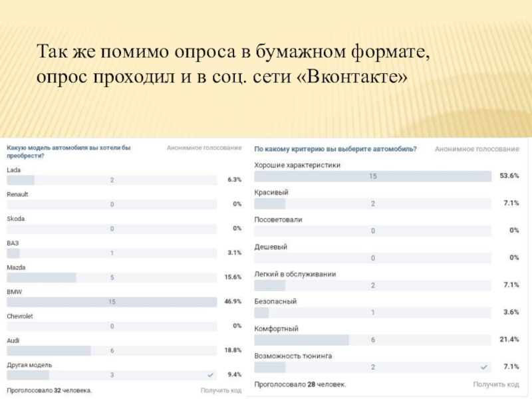Click the 3.6% value for Безопасный
The image size is (532, 399).
pos(511,312)
